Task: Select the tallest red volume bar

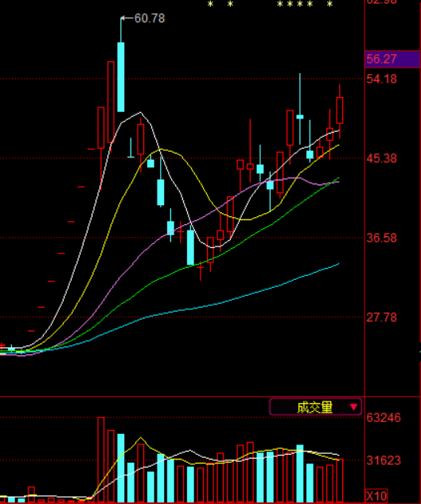Action: point(101,459)
